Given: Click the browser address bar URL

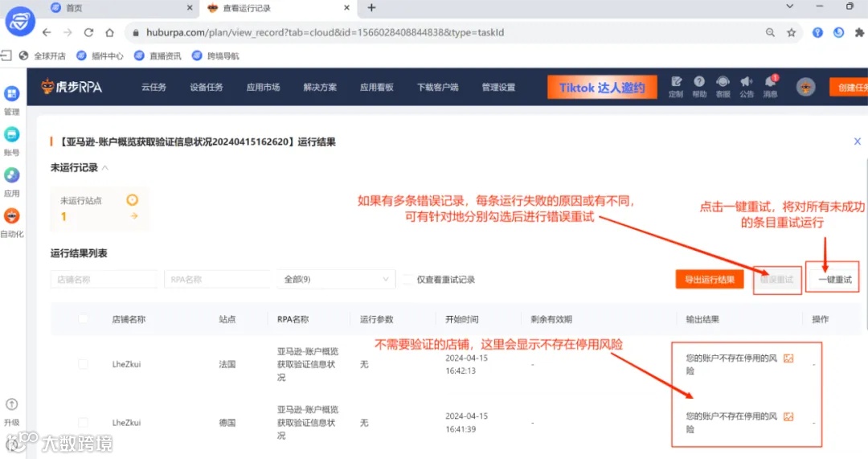Looking at the screenshot, I should pyautogui.click(x=325, y=33).
